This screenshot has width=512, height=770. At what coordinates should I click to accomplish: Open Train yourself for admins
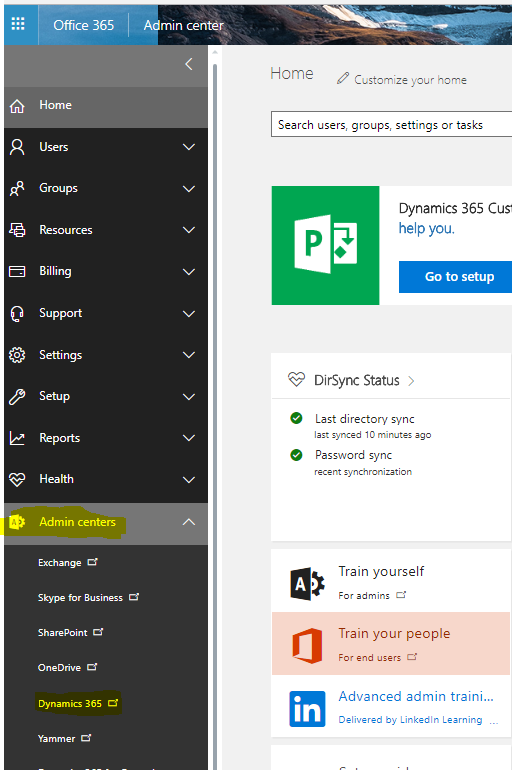pos(391,581)
